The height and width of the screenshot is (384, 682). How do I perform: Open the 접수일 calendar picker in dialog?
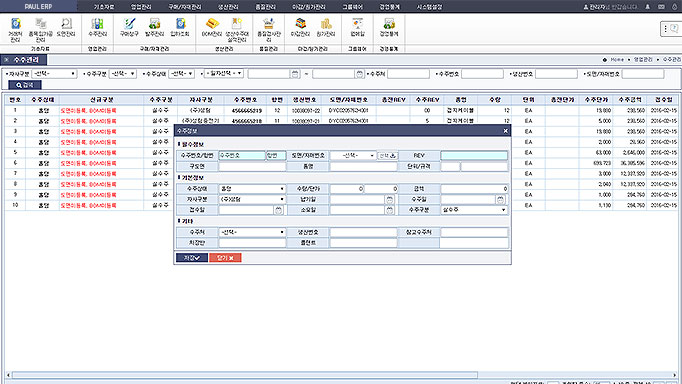278,210
